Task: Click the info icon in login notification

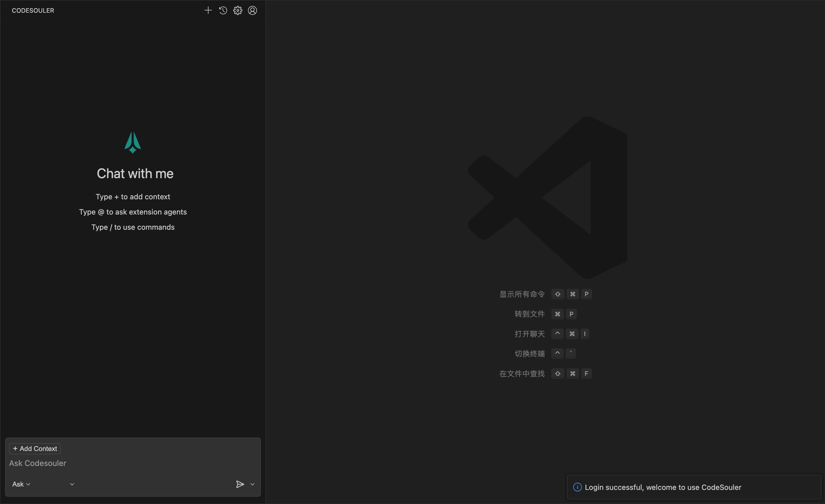Action: pos(577,487)
